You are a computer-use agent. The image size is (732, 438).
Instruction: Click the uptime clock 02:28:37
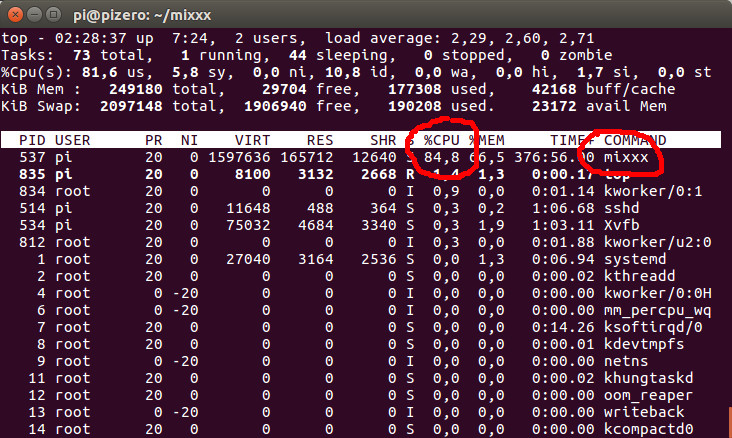pos(90,38)
